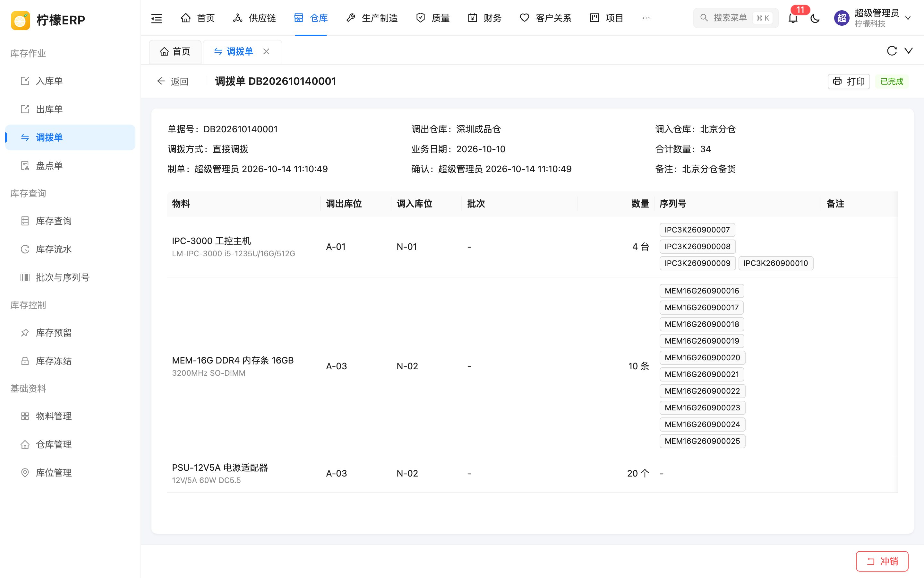Click the user avatar icon
This screenshot has width=924, height=578.
click(842, 18)
